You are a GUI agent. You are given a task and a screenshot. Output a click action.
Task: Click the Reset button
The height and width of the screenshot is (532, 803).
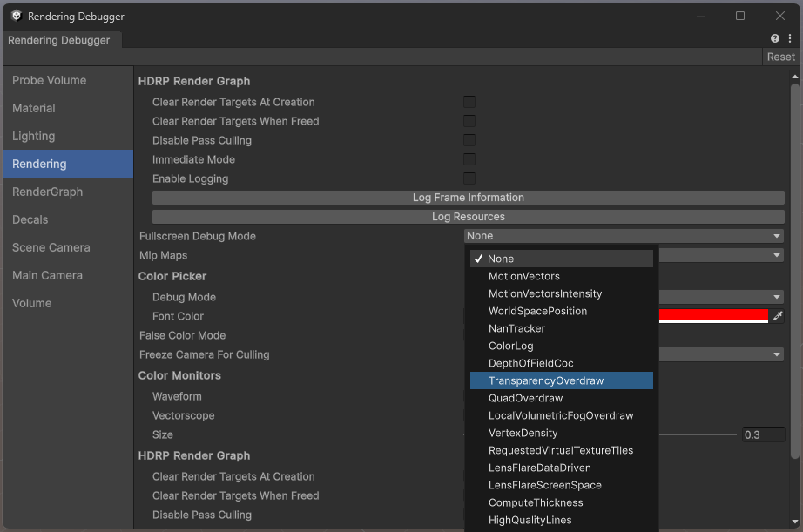tap(780, 57)
